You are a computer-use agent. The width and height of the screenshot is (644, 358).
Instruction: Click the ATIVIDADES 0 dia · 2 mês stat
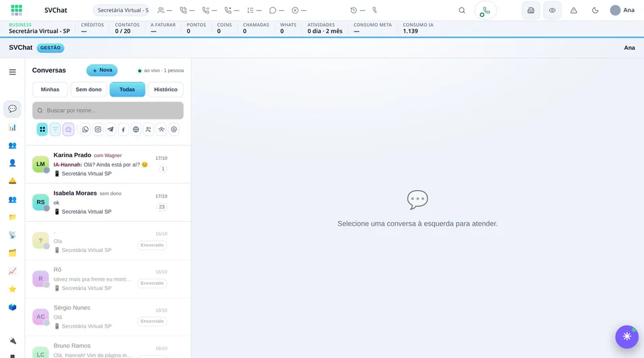(325, 28)
